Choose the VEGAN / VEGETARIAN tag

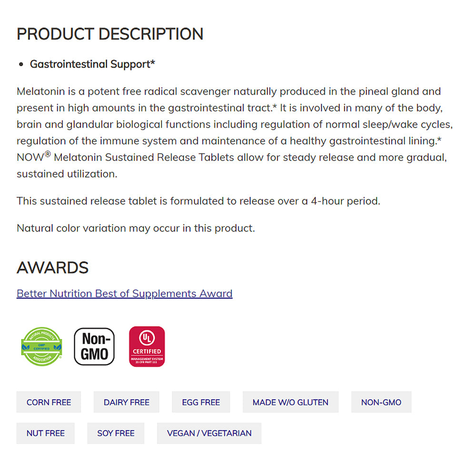coord(209,433)
